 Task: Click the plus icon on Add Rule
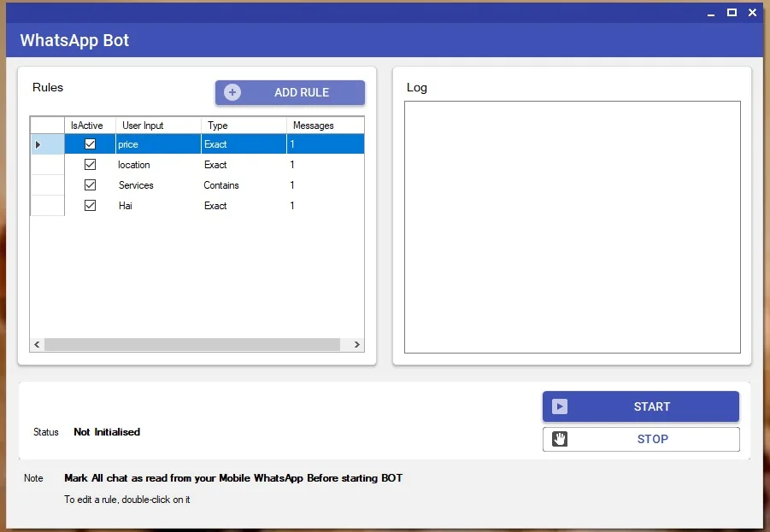click(232, 92)
